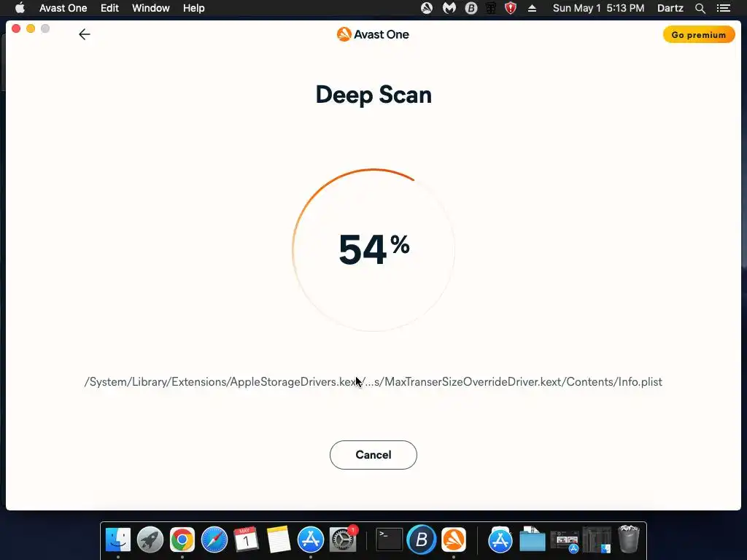Open the dark window thumbnail with Finder badge
Screen dimensions: 747x560
597,540
